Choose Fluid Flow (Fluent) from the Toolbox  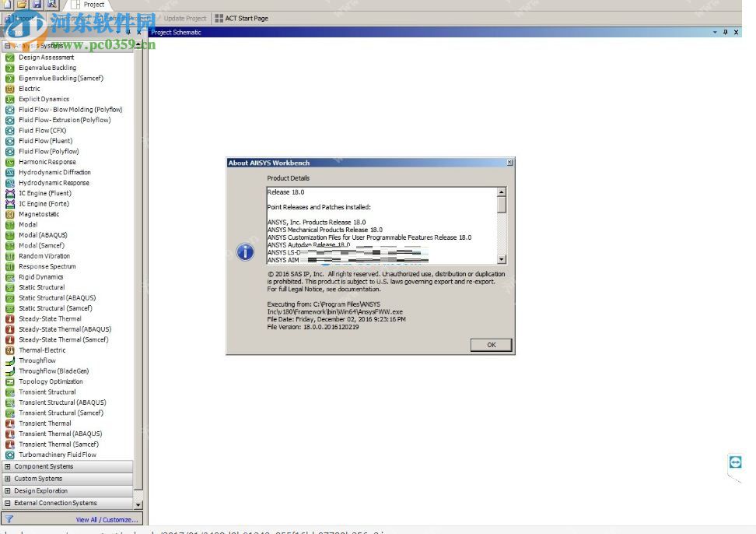(45, 141)
